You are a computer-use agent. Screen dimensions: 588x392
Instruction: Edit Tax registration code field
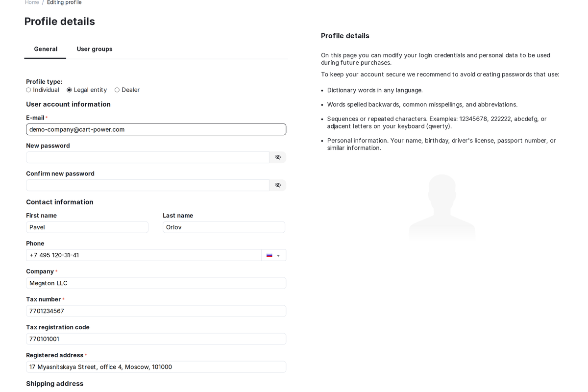[x=156, y=339]
